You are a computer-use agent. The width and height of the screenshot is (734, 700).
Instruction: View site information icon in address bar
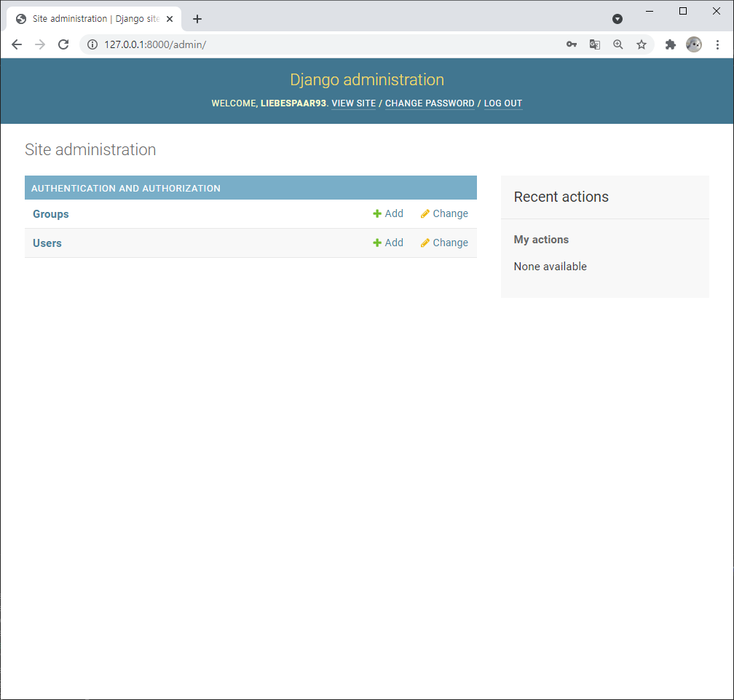point(92,44)
